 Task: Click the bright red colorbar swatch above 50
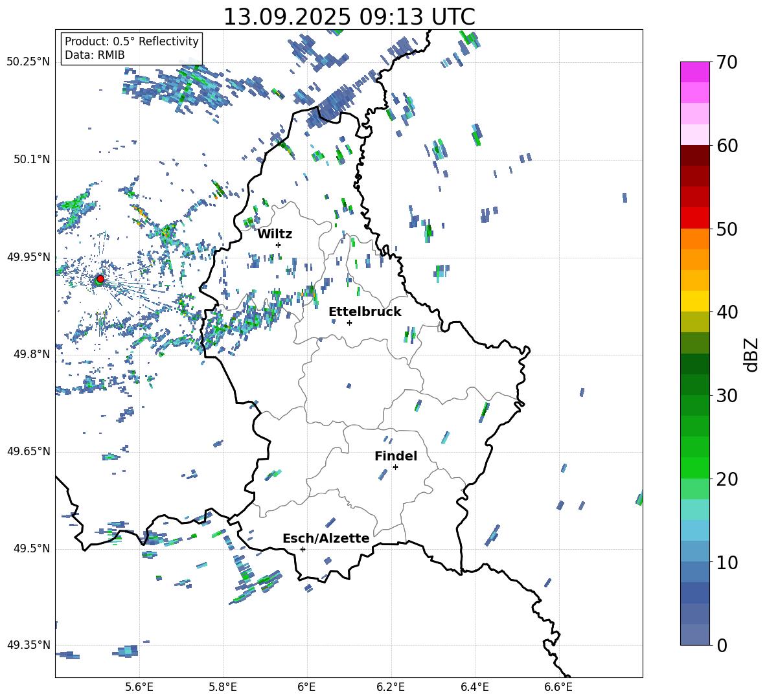tap(694, 218)
